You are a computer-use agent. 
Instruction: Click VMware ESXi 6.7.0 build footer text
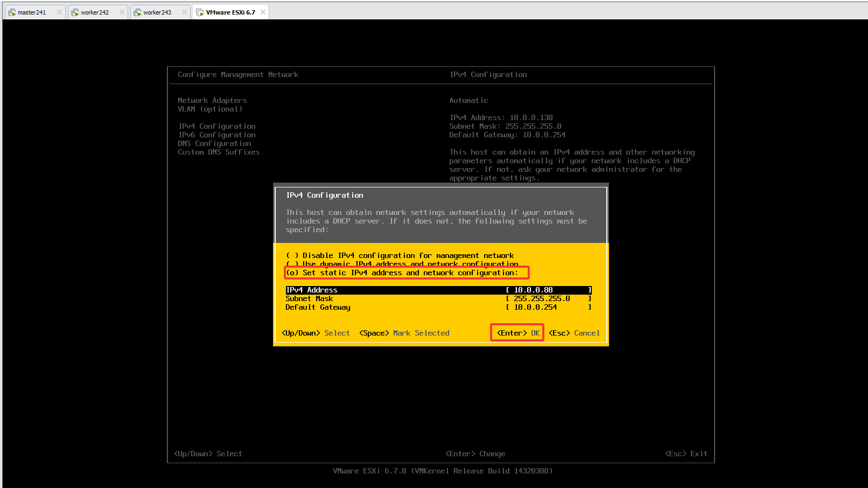443,471
